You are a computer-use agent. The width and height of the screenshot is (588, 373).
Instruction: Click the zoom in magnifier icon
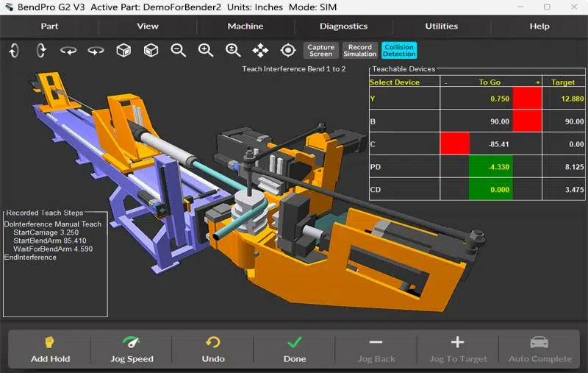click(206, 50)
